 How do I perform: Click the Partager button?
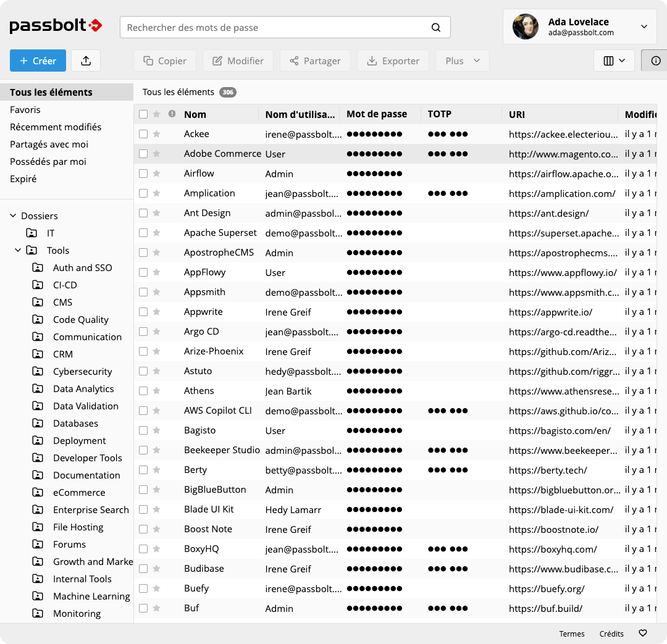point(315,61)
